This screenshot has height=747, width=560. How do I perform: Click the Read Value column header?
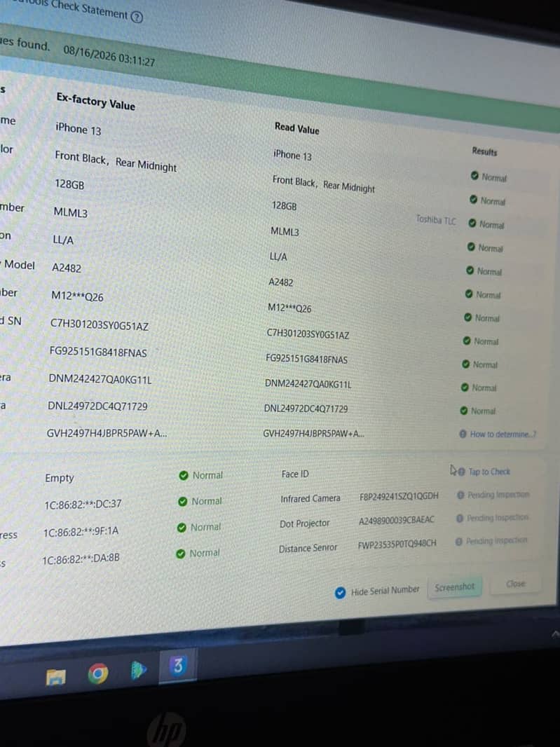(x=297, y=128)
